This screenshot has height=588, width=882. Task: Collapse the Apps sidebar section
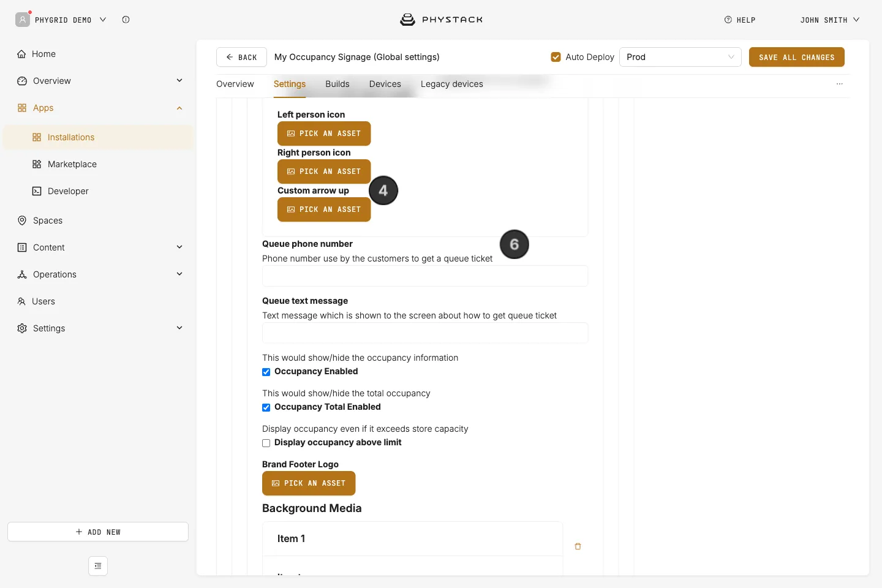179,108
